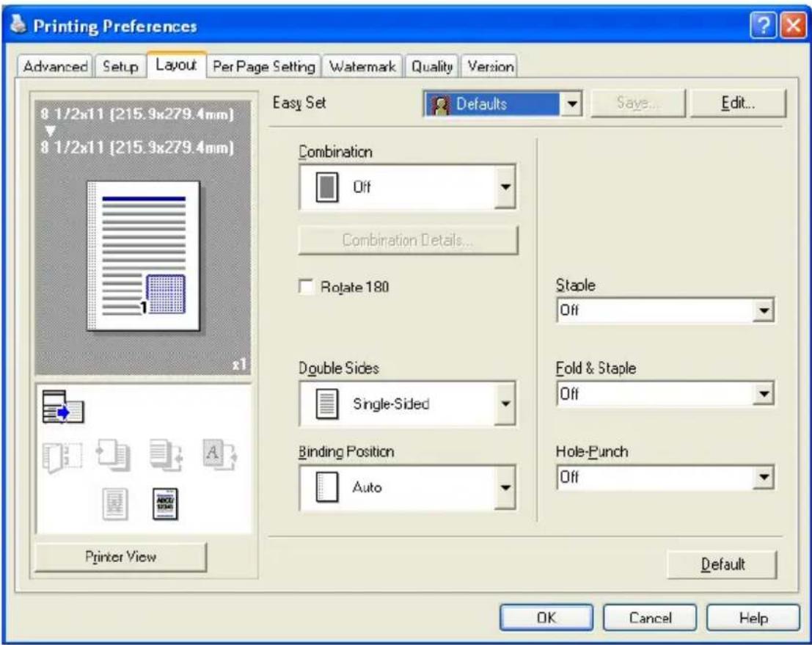Confirm with the OK button

546,618
